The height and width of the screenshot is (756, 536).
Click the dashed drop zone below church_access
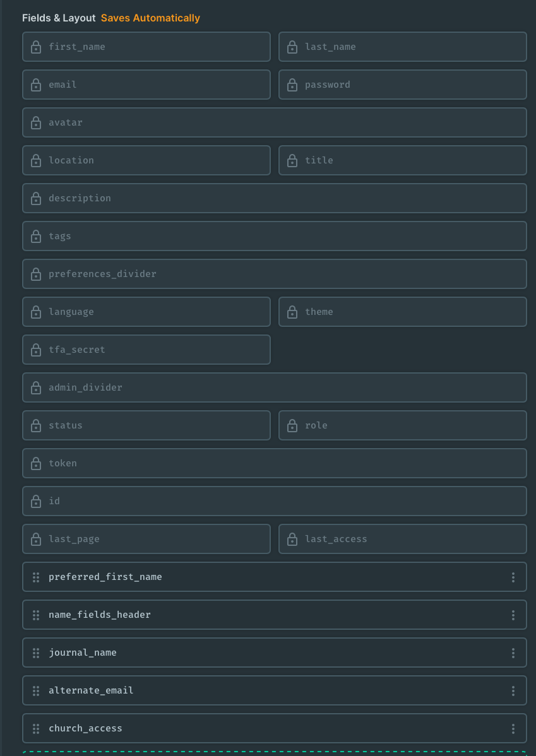pyautogui.click(x=274, y=751)
